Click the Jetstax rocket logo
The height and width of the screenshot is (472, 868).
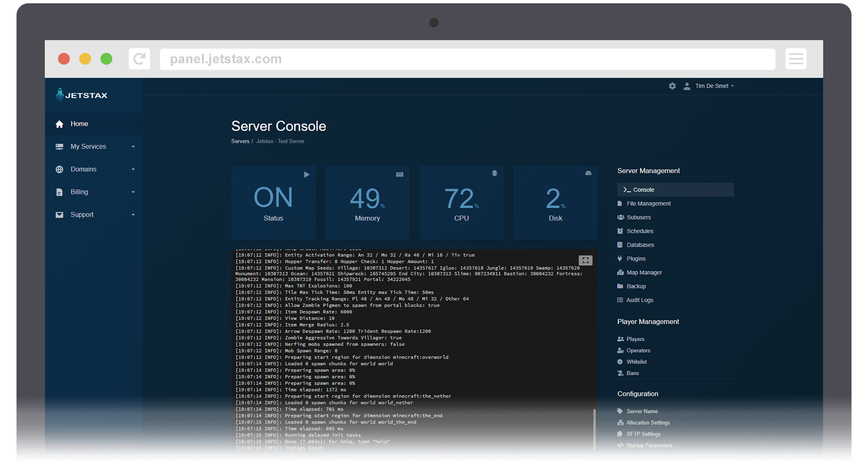click(82, 95)
